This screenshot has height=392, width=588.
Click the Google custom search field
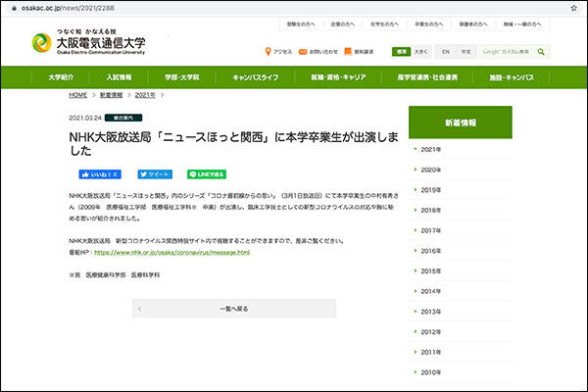pos(507,52)
